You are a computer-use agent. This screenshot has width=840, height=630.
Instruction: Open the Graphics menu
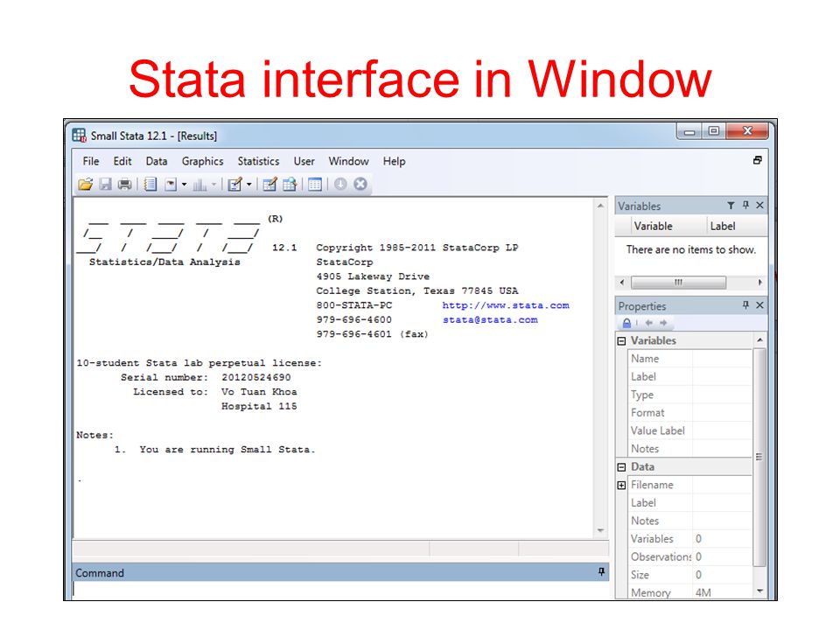pos(202,161)
